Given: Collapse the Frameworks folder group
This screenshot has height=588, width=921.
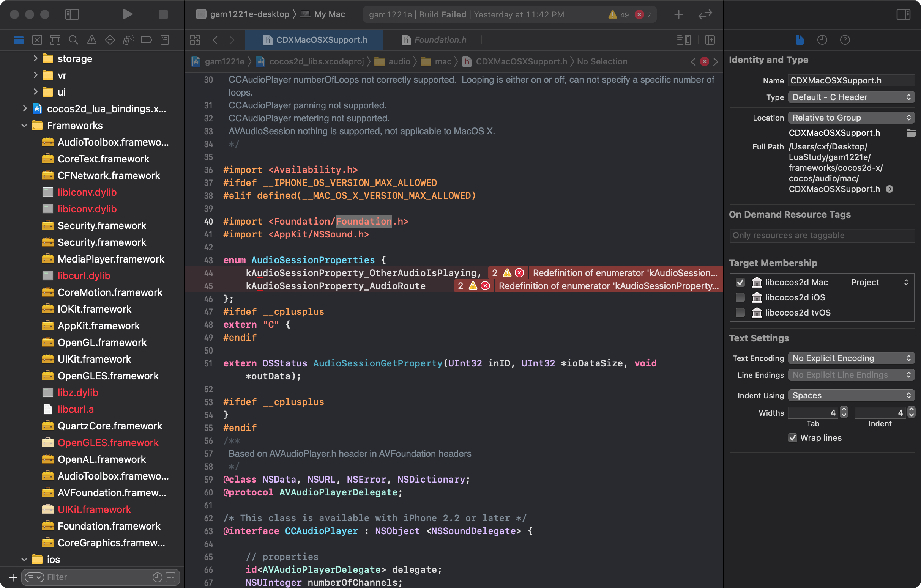Looking at the screenshot, I should pyautogui.click(x=24, y=126).
